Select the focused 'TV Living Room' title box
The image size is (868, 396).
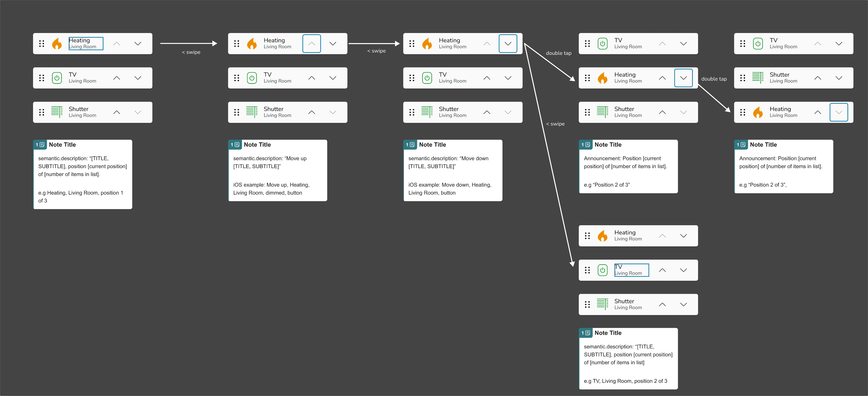pyautogui.click(x=632, y=270)
